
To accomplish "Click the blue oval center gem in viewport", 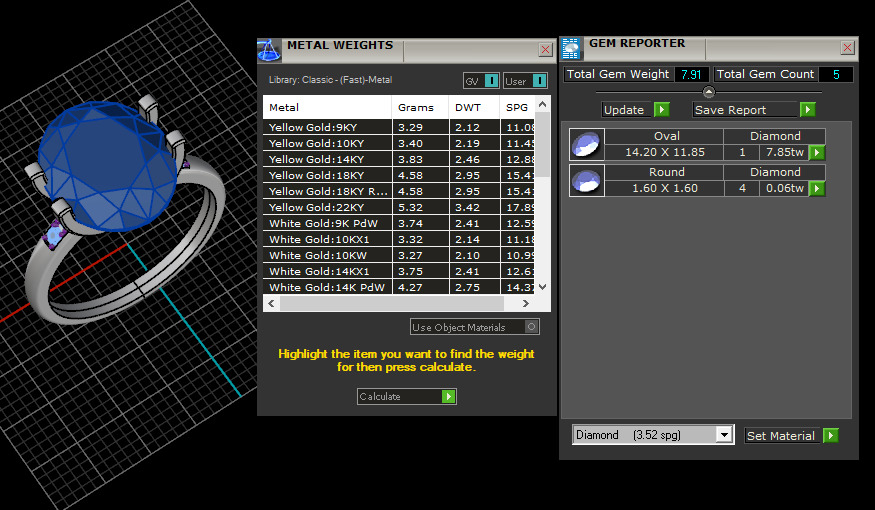I will coord(106,165).
